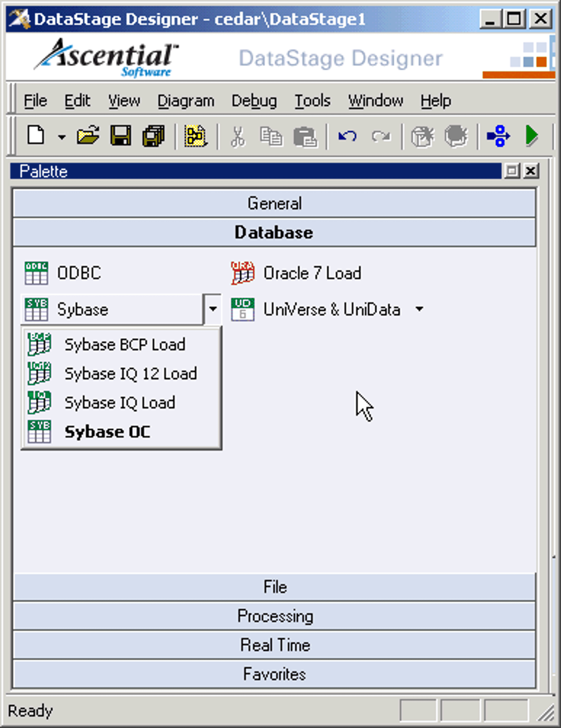Open the Help menu
This screenshot has width=561, height=728.
tap(436, 101)
